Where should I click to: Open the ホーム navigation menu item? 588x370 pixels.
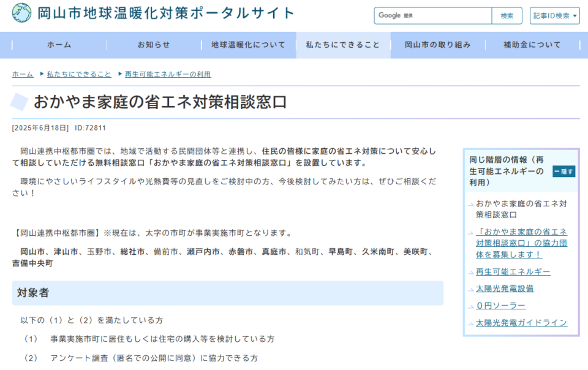point(59,45)
